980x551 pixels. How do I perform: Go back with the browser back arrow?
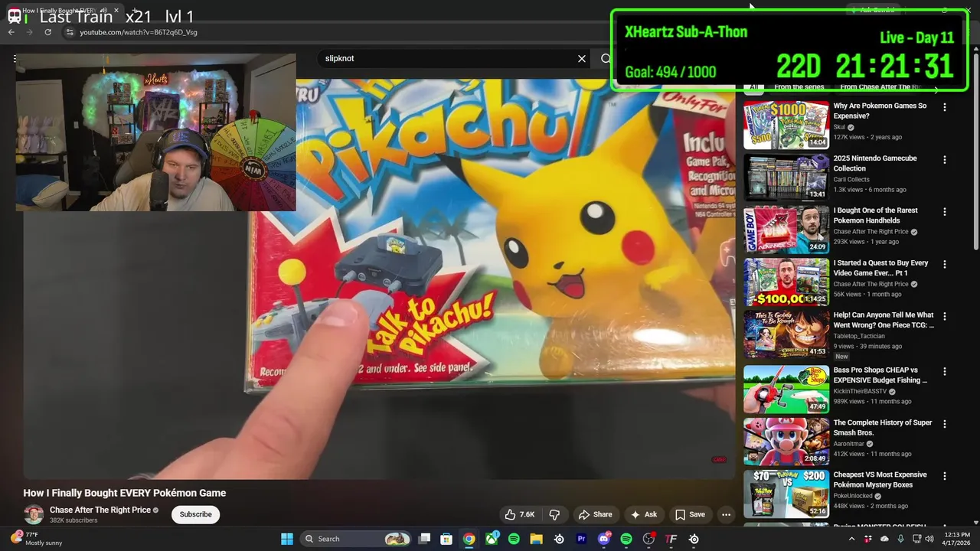tap(11, 32)
